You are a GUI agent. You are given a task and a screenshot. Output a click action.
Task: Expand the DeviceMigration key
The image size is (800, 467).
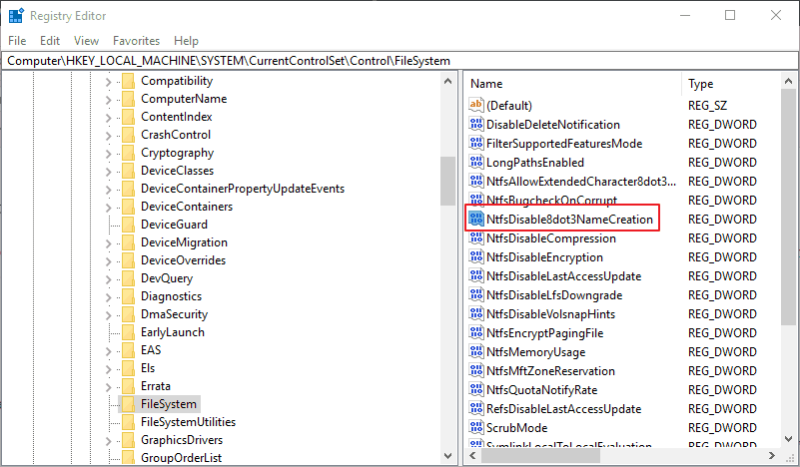pos(108,243)
